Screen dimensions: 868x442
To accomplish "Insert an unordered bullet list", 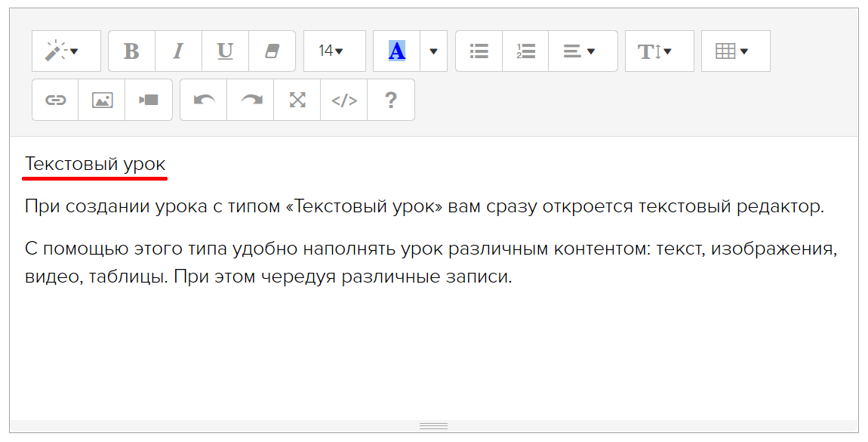I will coord(479,51).
